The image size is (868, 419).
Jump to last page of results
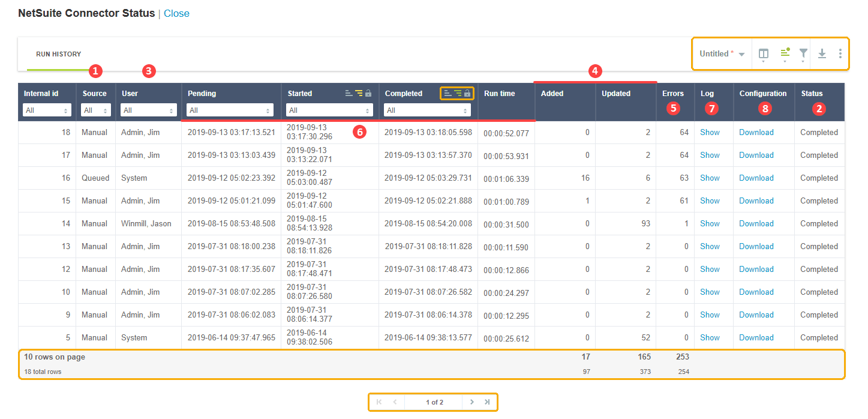[x=487, y=402]
